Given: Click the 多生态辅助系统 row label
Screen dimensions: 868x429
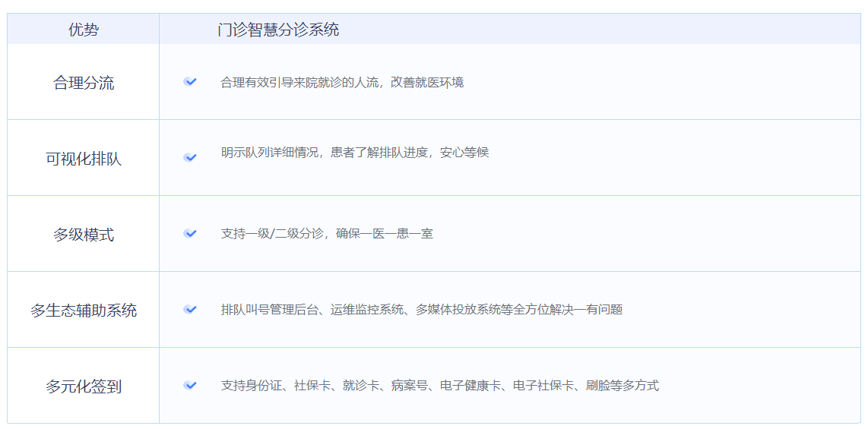Looking at the screenshot, I should (84, 311).
